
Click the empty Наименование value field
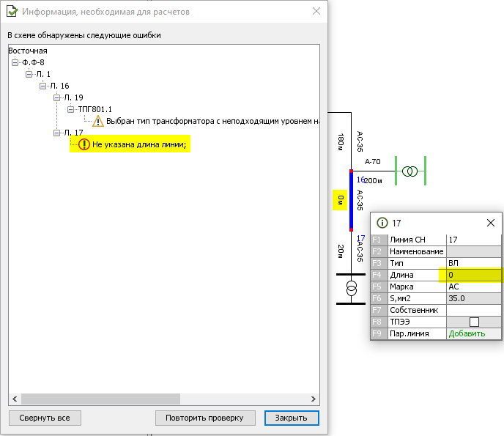click(474, 251)
